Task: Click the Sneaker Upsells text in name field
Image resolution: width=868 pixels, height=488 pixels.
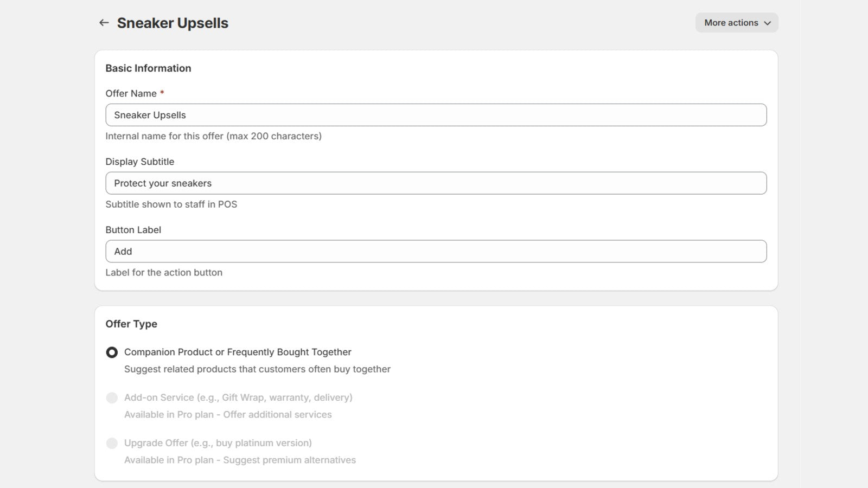Action: coord(150,115)
